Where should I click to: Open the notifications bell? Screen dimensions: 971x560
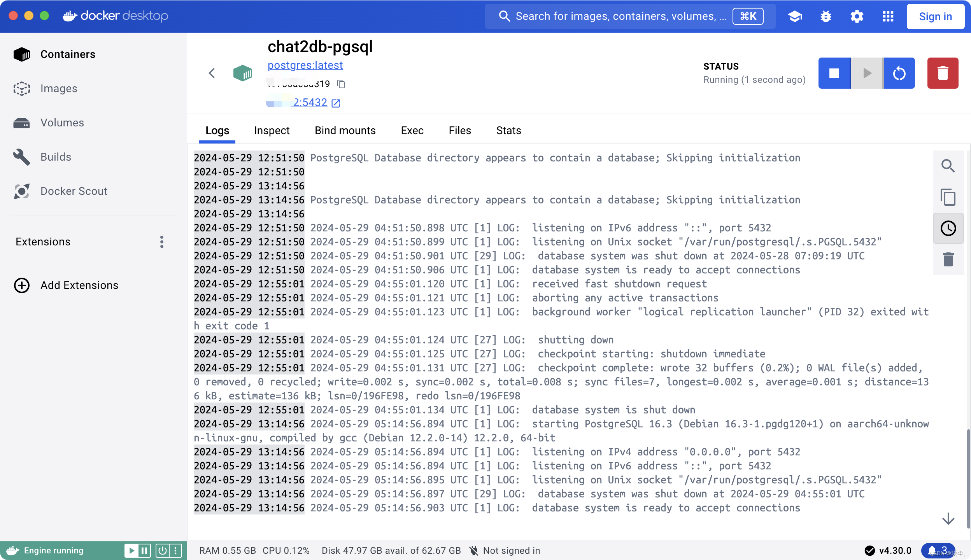point(938,551)
